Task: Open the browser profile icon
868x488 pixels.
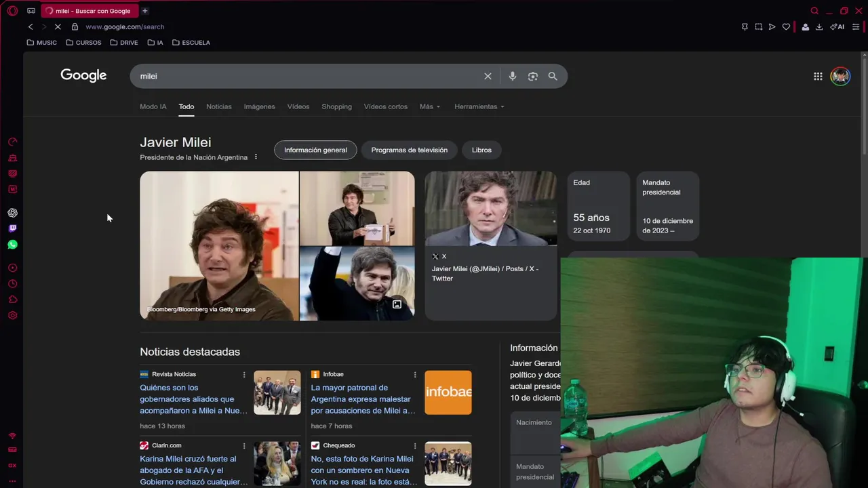Action: pyautogui.click(x=805, y=26)
